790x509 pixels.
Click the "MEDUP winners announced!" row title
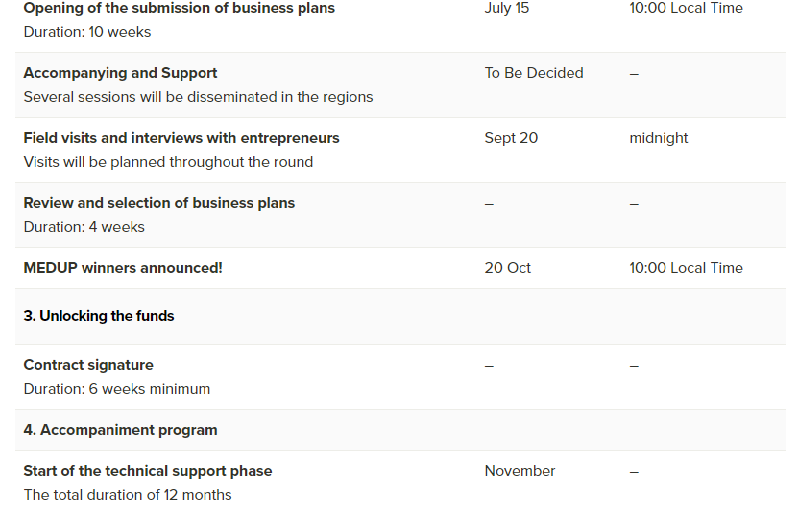pyautogui.click(x=123, y=268)
